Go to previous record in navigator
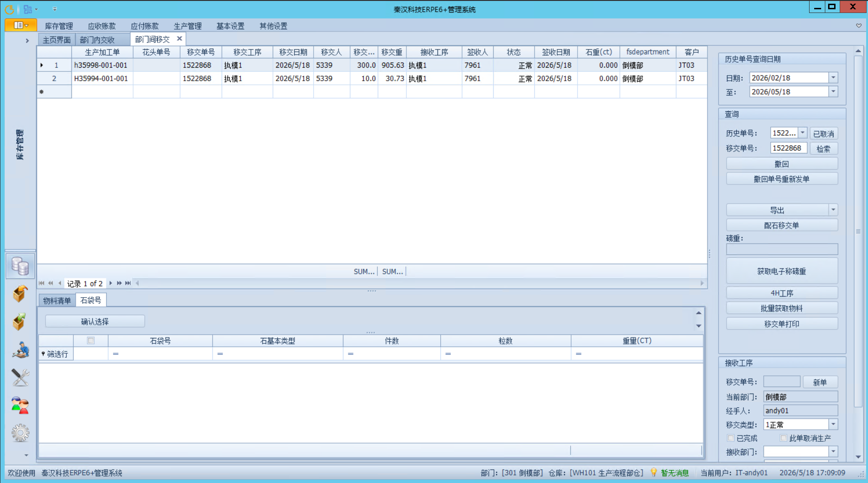Viewport: 868px width, 483px height. 59,283
